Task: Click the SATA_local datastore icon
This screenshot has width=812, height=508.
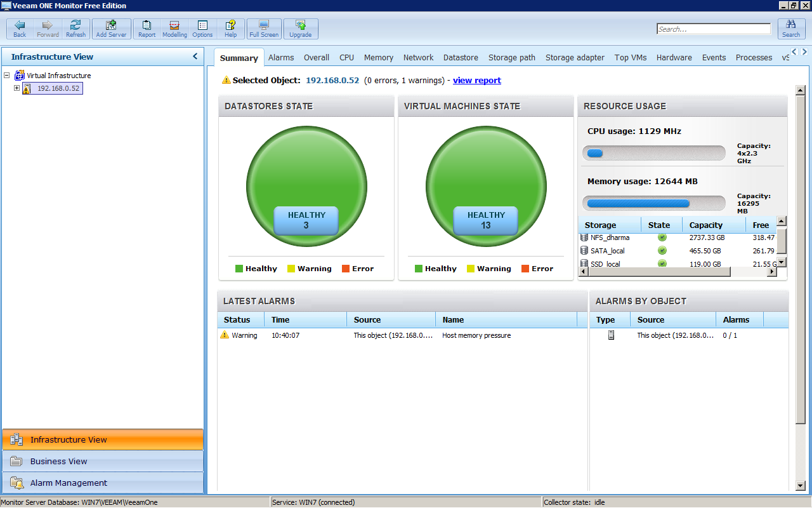Action: [x=584, y=251]
